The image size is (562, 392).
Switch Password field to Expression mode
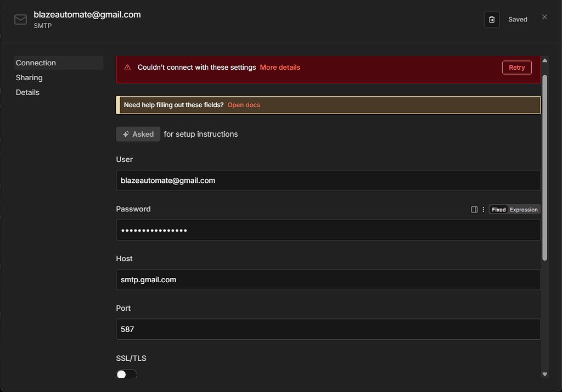[524, 210]
